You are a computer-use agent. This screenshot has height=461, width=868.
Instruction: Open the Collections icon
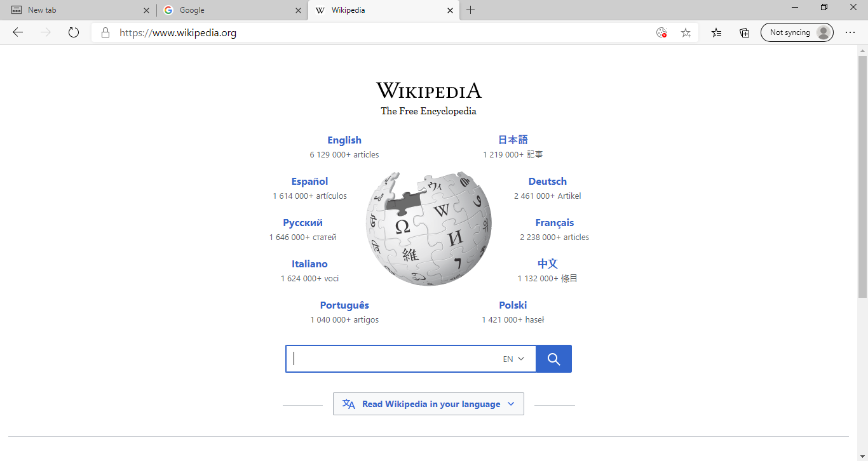pos(745,32)
